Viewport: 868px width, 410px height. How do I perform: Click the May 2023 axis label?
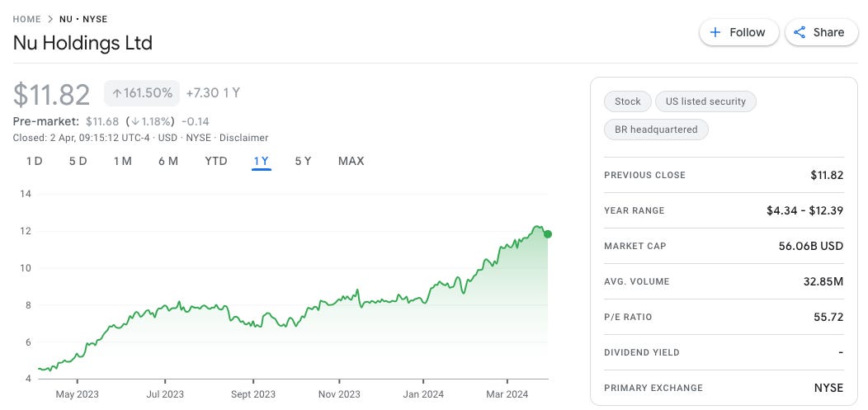(x=77, y=394)
